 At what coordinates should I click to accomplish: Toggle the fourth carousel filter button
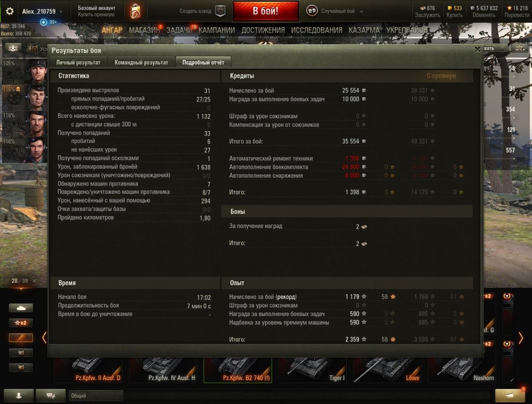pos(21,353)
